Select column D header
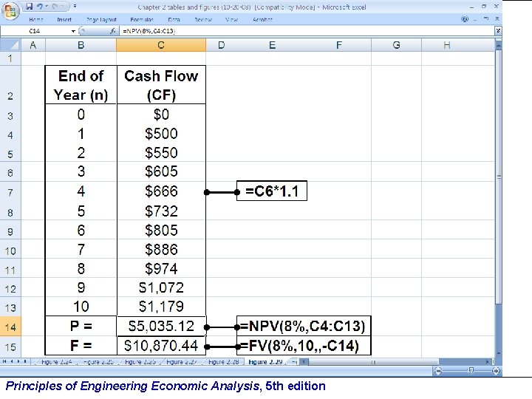The image size is (532, 399). pyautogui.click(x=221, y=45)
